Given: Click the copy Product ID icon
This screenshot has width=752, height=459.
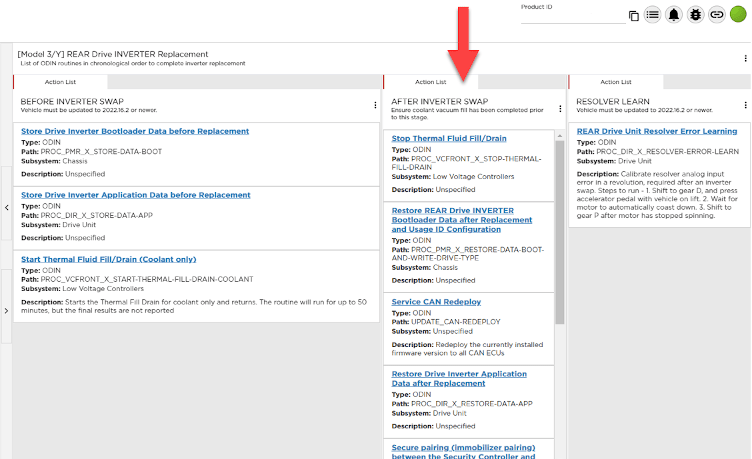Looking at the screenshot, I should click(634, 15).
